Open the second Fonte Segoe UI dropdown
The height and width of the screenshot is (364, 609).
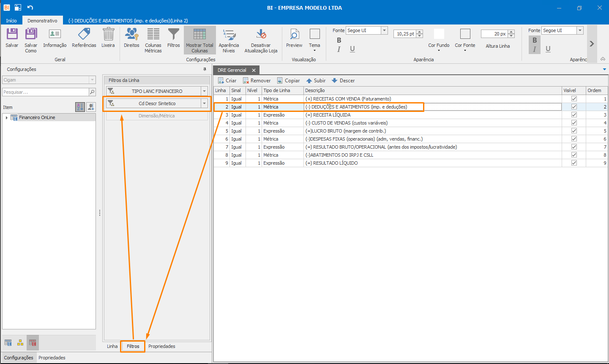click(x=580, y=30)
